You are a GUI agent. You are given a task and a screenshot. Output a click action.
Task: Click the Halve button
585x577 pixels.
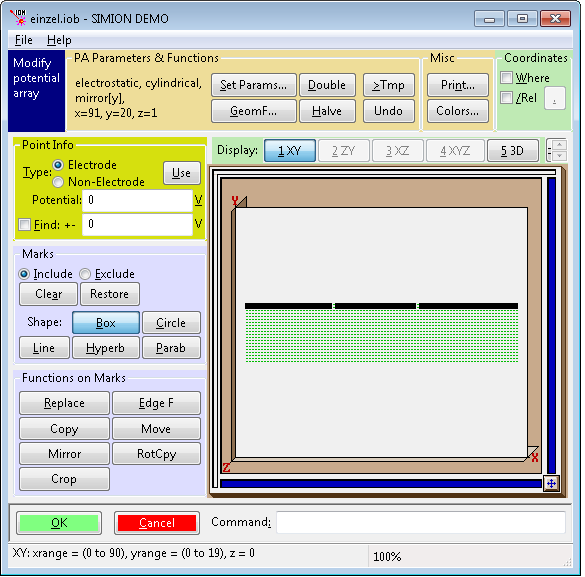(x=327, y=111)
